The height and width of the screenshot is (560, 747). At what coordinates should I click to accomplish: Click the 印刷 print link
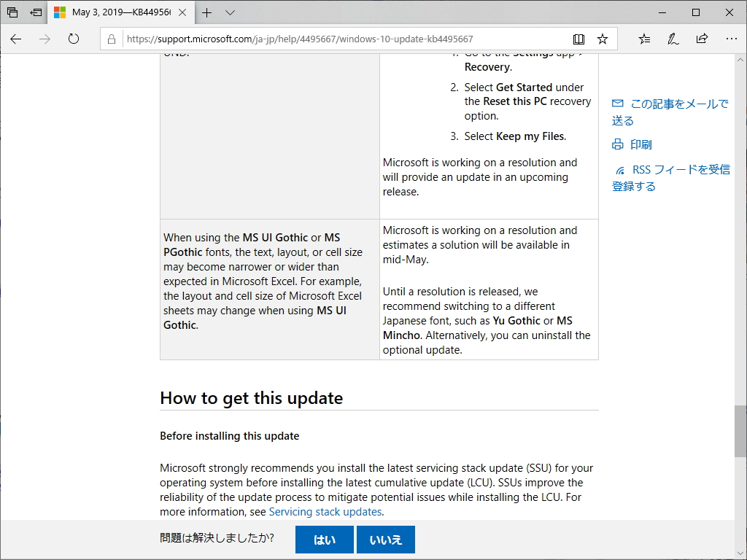[x=640, y=144]
